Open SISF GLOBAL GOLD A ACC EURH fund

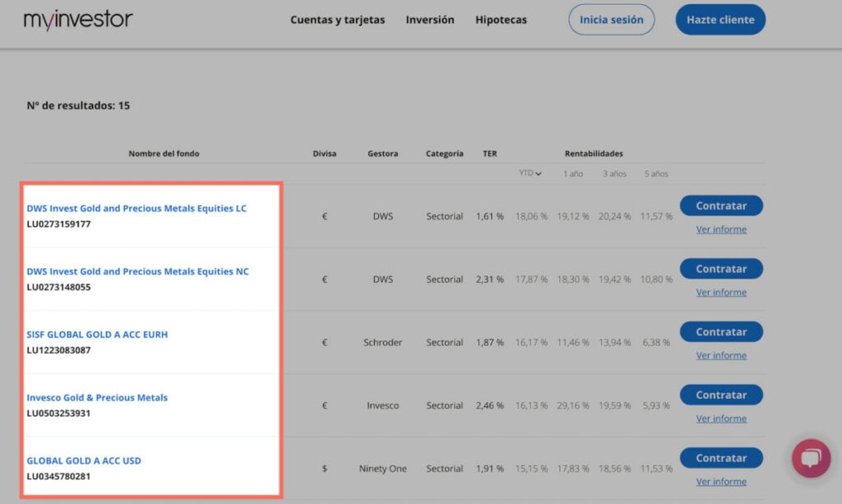(97, 335)
